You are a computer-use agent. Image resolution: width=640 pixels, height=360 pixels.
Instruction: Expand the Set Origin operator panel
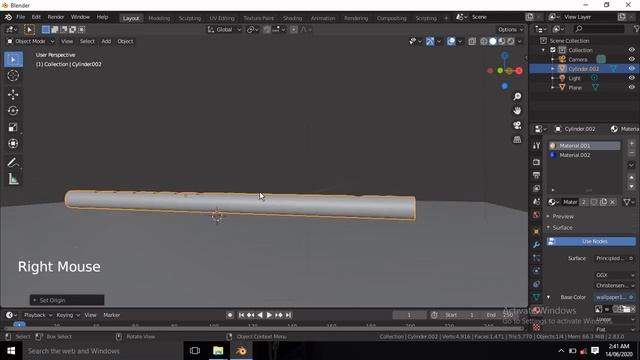(x=67, y=300)
